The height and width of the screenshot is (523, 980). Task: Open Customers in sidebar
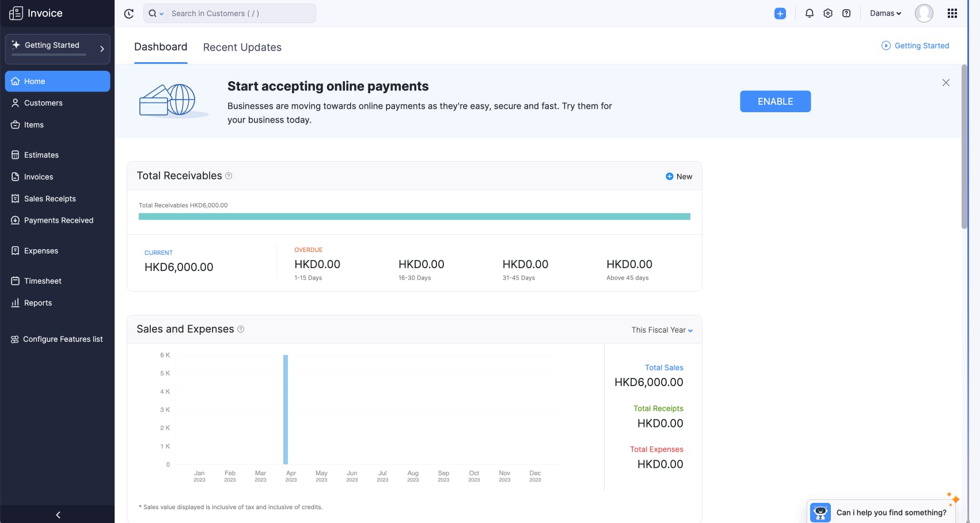click(x=58, y=103)
